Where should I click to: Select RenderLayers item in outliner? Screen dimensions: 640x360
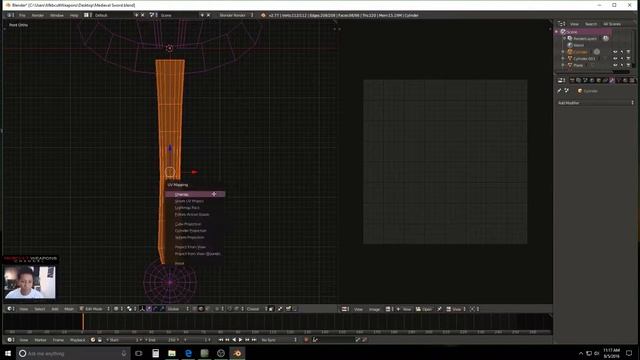[584, 38]
